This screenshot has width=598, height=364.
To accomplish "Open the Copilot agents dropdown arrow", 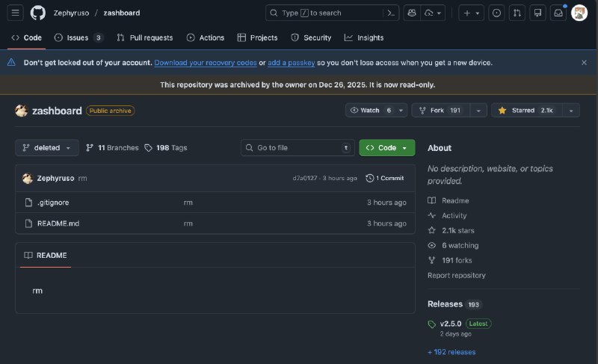I will coord(434,13).
